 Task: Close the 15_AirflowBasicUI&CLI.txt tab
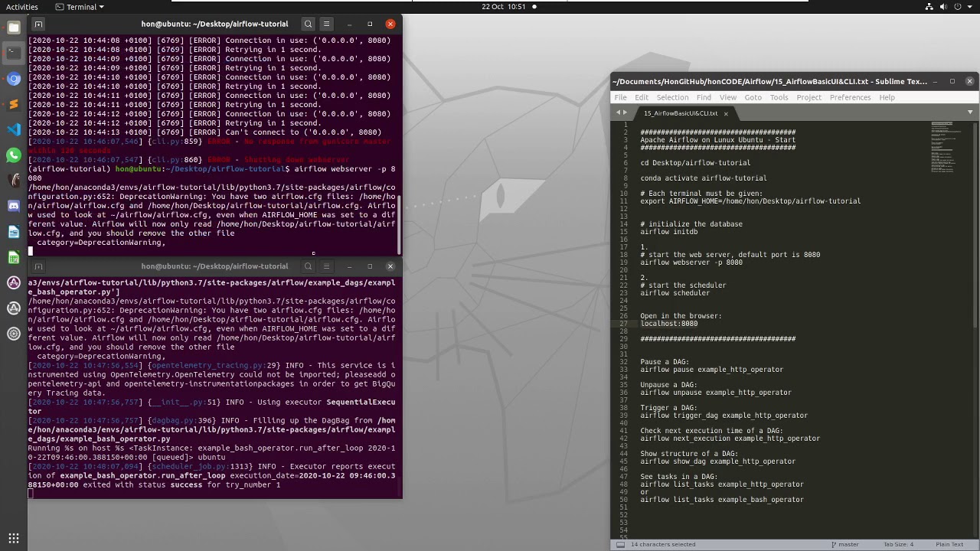click(x=726, y=113)
